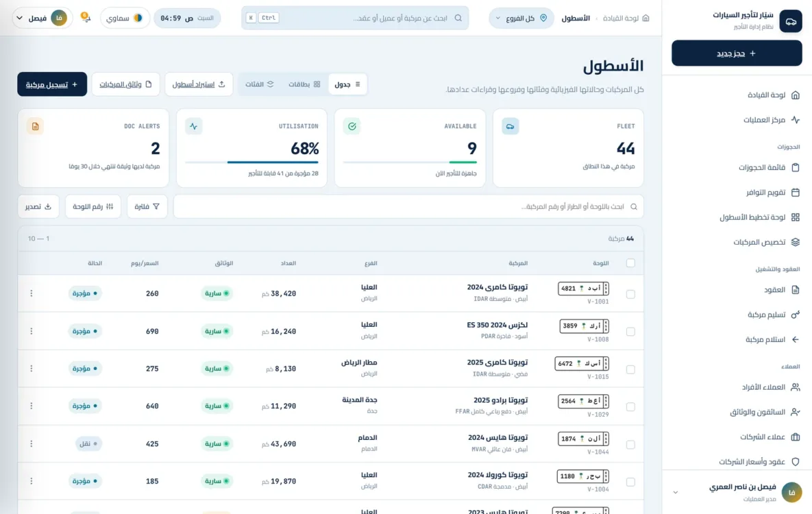Click the تسليم مركبة key icon

click(x=796, y=315)
